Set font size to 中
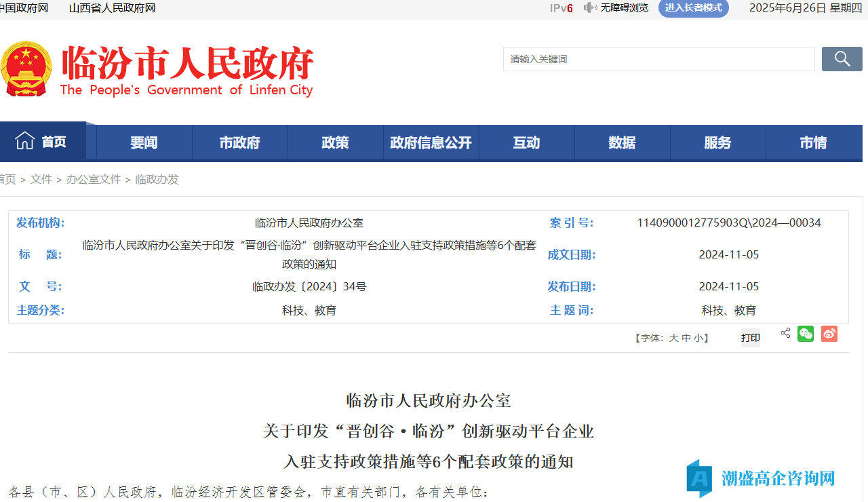The image size is (868, 502). pyautogui.click(x=686, y=338)
